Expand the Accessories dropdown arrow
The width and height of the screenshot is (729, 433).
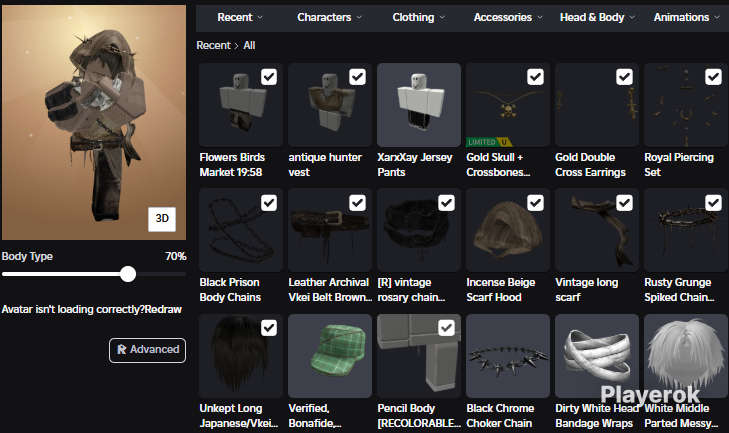[540, 17]
